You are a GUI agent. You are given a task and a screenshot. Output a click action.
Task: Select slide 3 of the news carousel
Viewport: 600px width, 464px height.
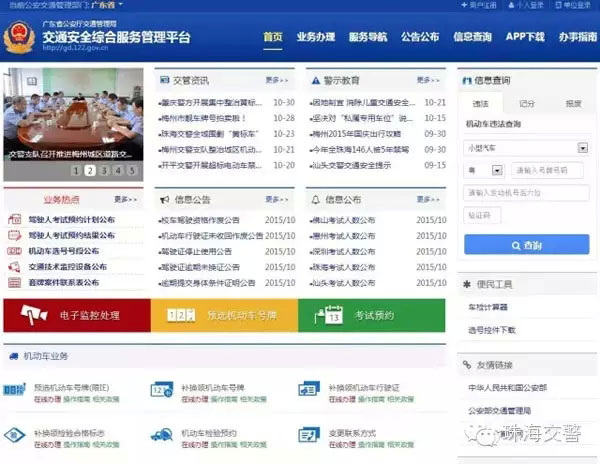point(104,170)
